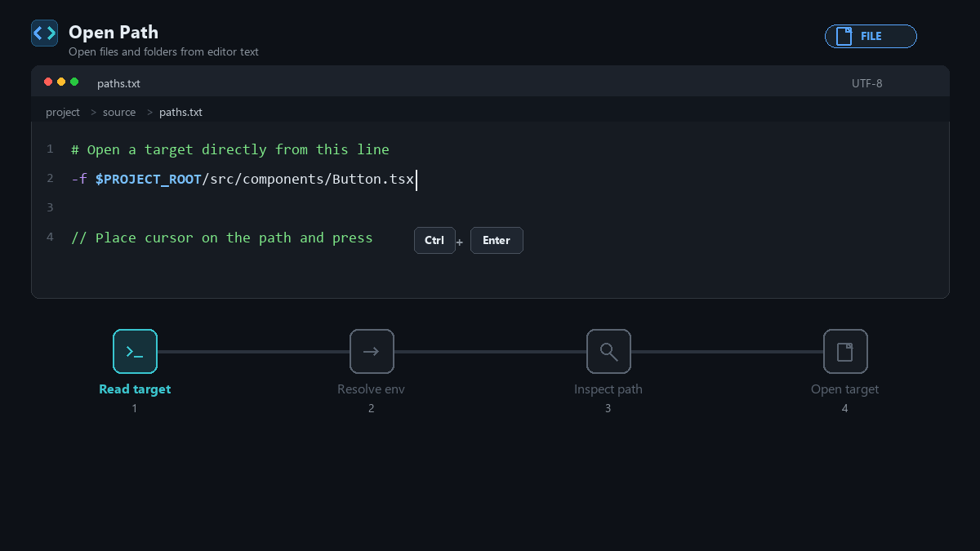Click subtitle 'Open files and folders from editor text'

(x=163, y=51)
